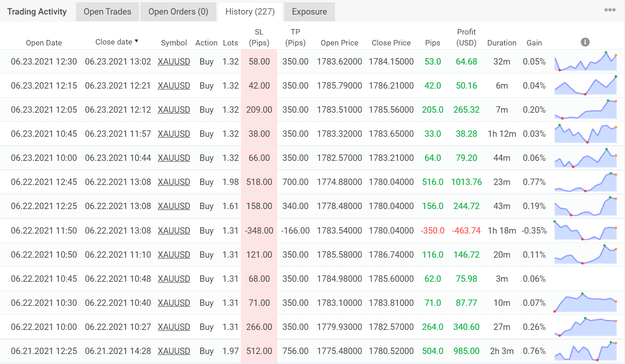
Task: Open XAUUSD link on the bottom row
Action: point(174,351)
